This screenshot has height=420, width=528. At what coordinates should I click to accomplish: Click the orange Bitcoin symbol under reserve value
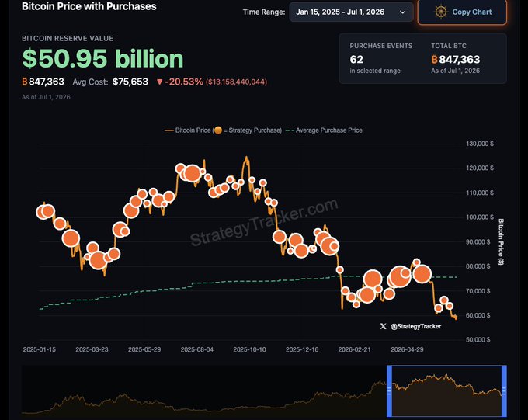[24, 82]
